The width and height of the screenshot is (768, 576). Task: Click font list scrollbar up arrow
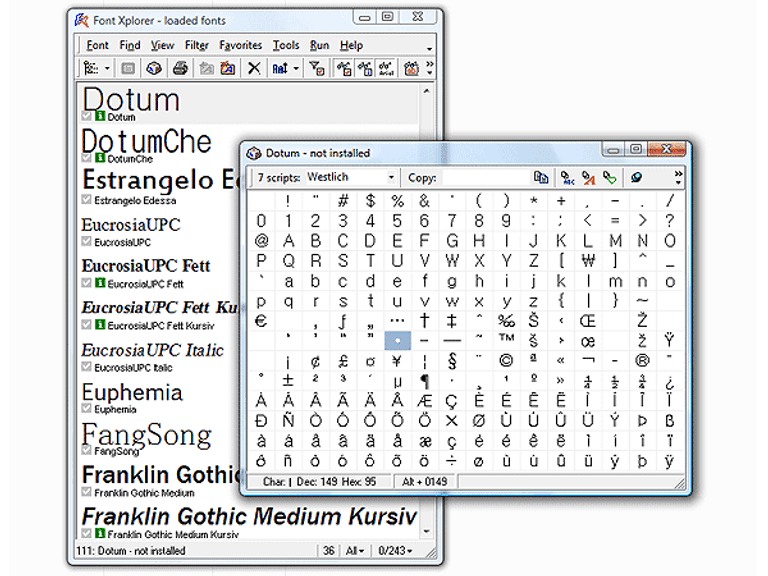click(426, 91)
